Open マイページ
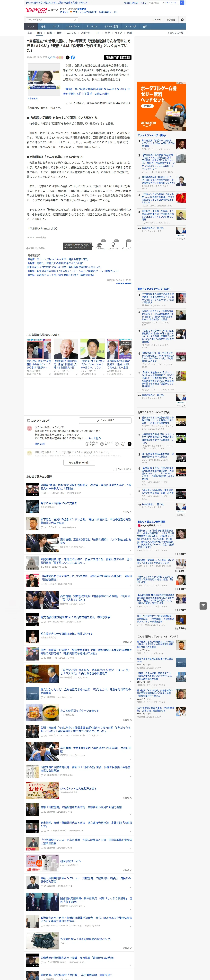Screen dimensions: 210x980 [x=157, y=20]
